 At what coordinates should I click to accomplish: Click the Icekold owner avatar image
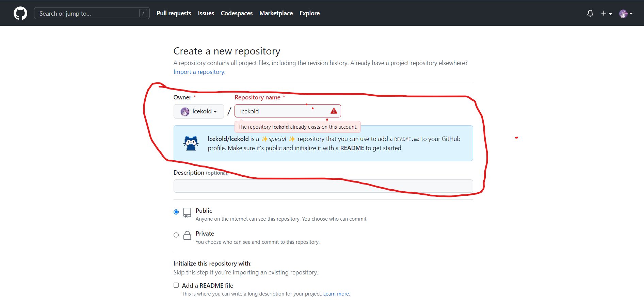185,112
